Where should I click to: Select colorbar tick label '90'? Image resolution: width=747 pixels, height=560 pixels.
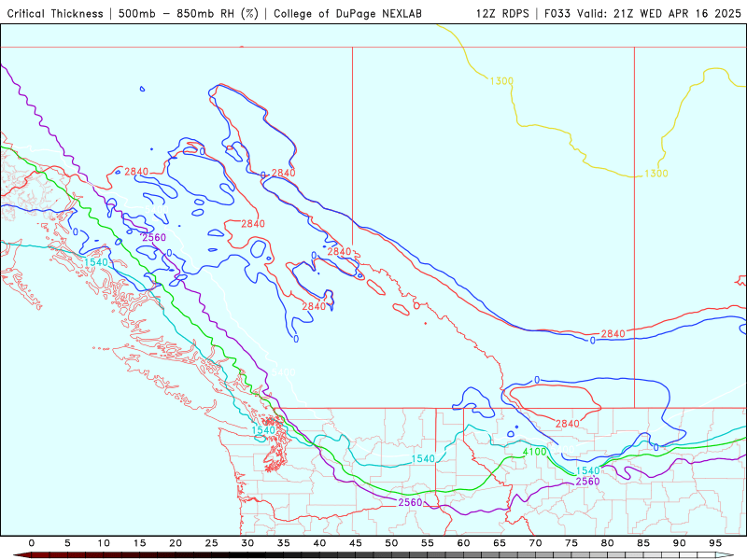[680, 543]
